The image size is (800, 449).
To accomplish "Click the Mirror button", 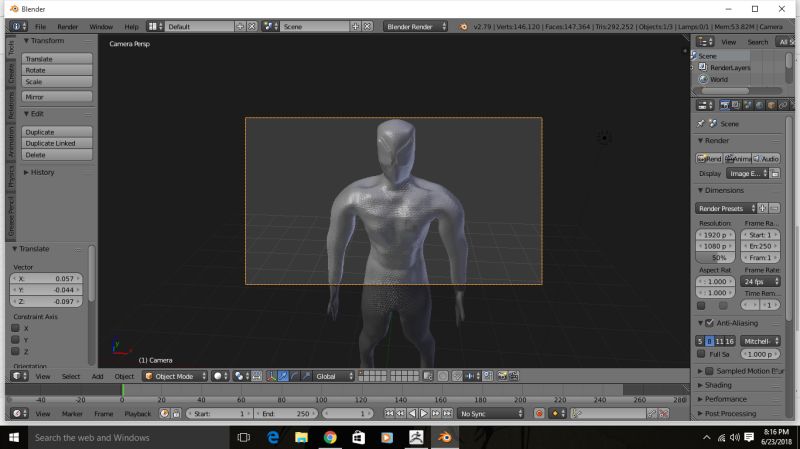I will pos(57,96).
